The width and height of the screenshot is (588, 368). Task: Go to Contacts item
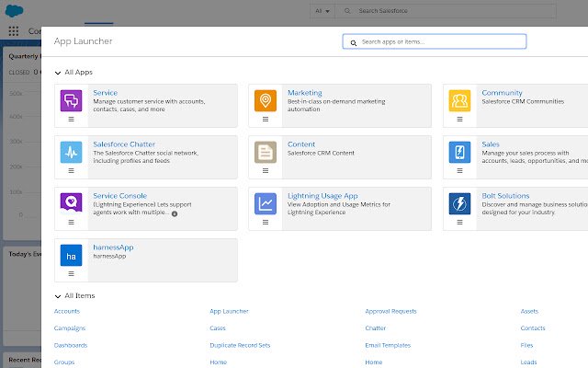pos(533,328)
